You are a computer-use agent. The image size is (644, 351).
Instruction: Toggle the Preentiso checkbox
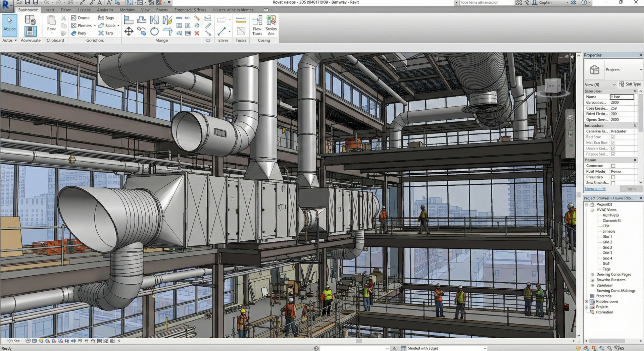(613, 177)
